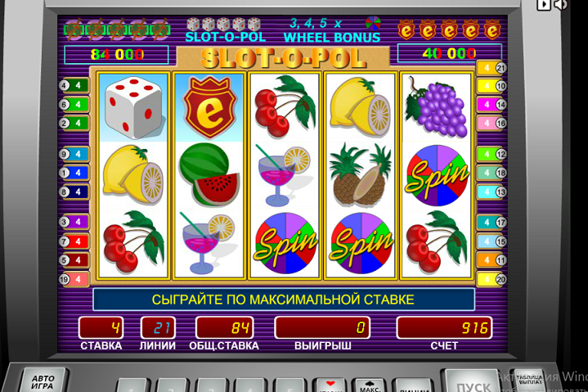The width and height of the screenshot is (588, 392).
Task: Click the ЛИНИИ lines count display
Action: tap(158, 328)
